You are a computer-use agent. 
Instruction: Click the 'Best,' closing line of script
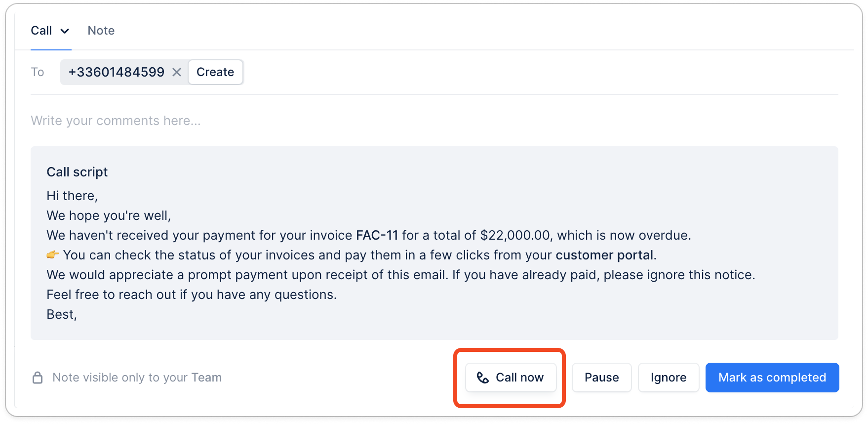(x=62, y=314)
